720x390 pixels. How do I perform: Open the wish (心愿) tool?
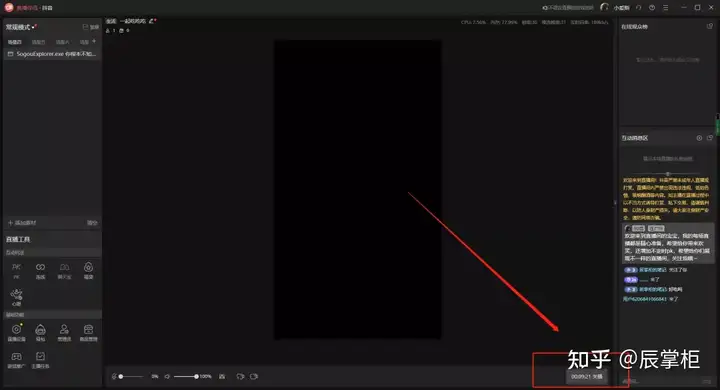[x=17, y=298]
